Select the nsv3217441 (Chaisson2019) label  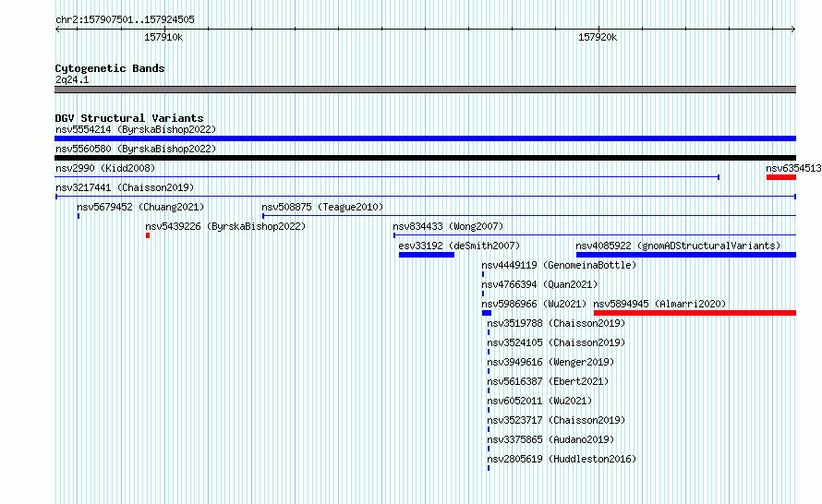tap(125, 187)
